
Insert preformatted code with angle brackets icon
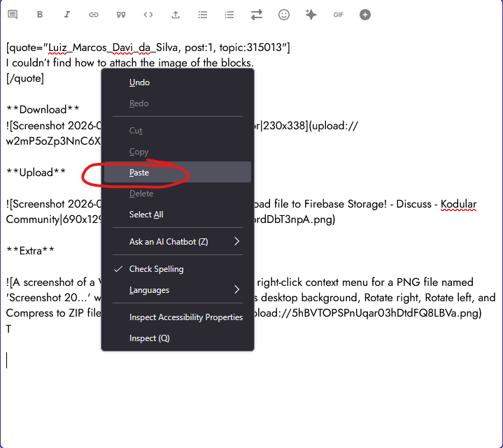coord(148,15)
